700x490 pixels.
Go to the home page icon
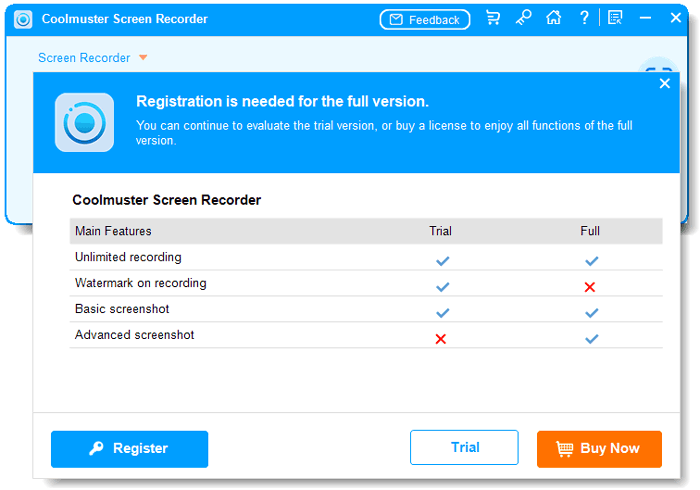[554, 18]
